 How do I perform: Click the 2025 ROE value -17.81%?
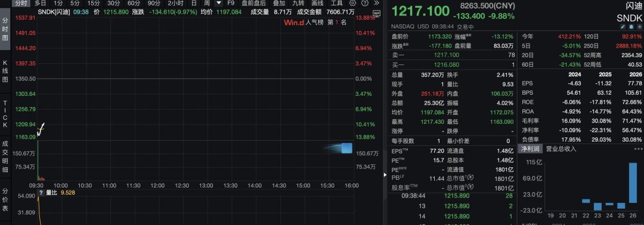(600, 102)
